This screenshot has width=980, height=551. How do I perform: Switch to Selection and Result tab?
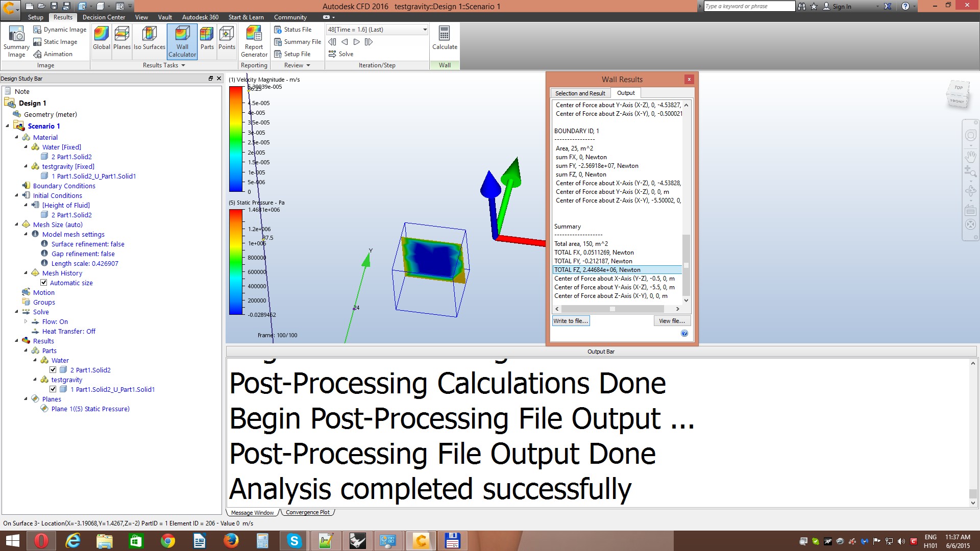[x=580, y=93]
